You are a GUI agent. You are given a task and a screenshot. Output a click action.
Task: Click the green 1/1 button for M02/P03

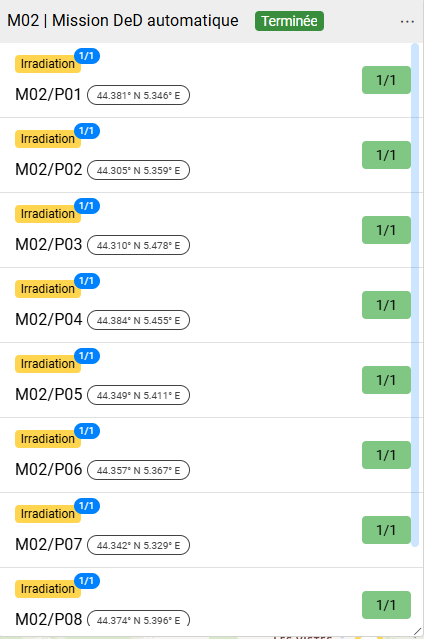point(386,230)
